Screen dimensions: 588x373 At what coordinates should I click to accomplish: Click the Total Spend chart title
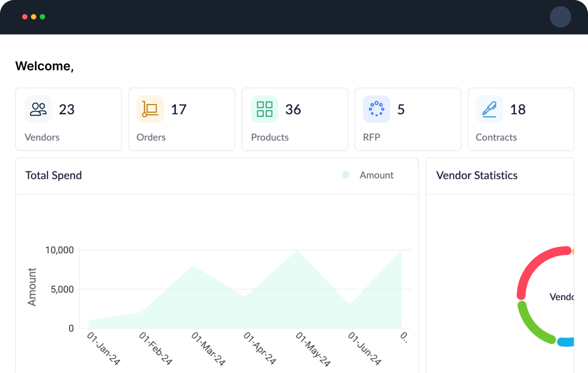click(x=54, y=175)
